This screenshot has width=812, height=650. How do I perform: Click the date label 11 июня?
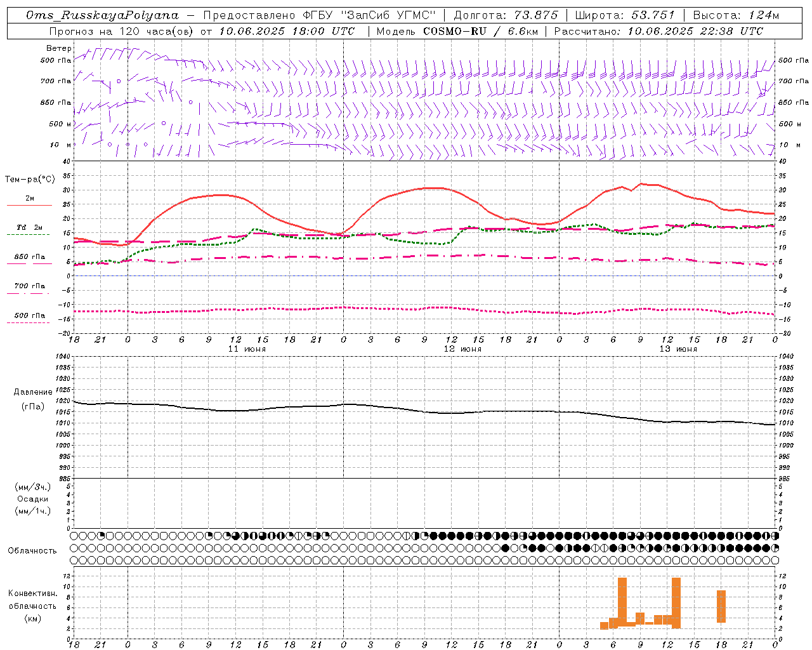pos(247,349)
